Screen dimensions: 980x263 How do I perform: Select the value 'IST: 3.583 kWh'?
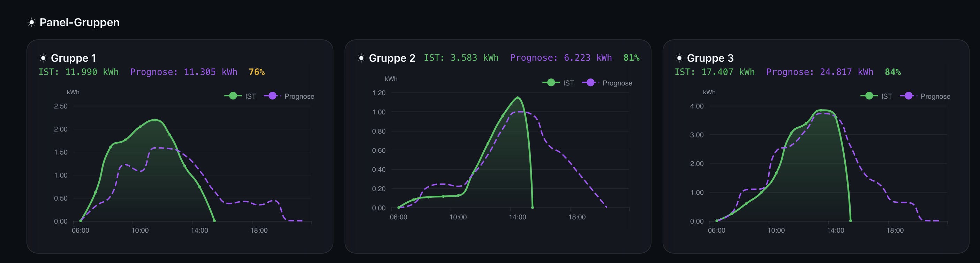point(461,58)
